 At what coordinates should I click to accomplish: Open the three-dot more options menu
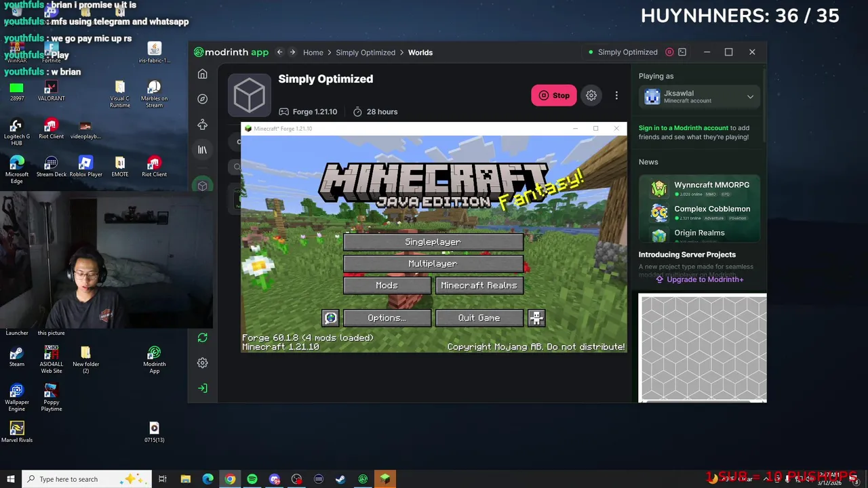click(x=616, y=96)
